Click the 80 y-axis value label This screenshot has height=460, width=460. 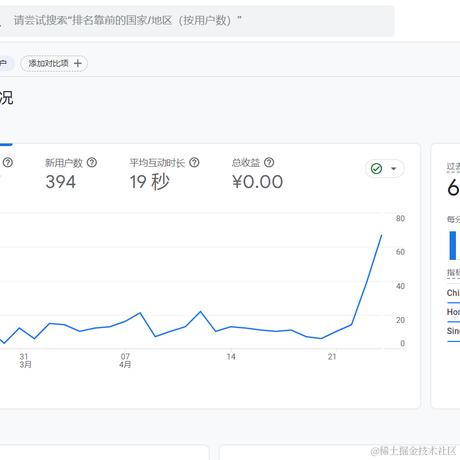pyautogui.click(x=400, y=219)
